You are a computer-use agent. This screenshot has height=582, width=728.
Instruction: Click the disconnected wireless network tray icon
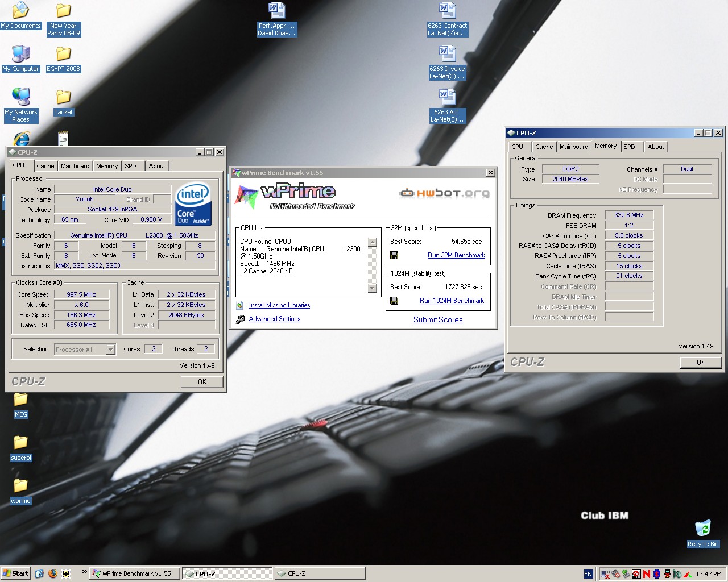click(606, 574)
